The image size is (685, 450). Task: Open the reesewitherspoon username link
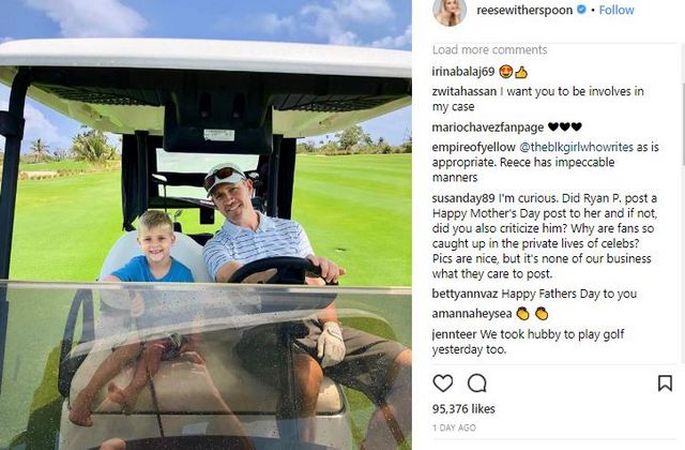524,10
